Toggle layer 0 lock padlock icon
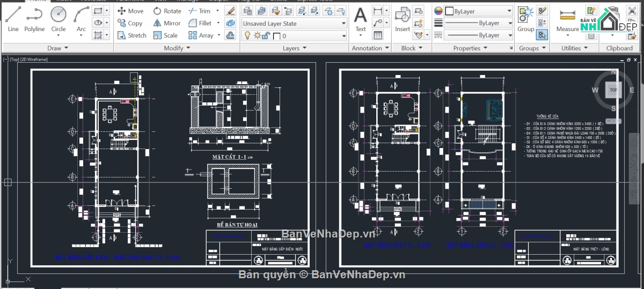The width and height of the screenshot is (644, 289). (267, 35)
